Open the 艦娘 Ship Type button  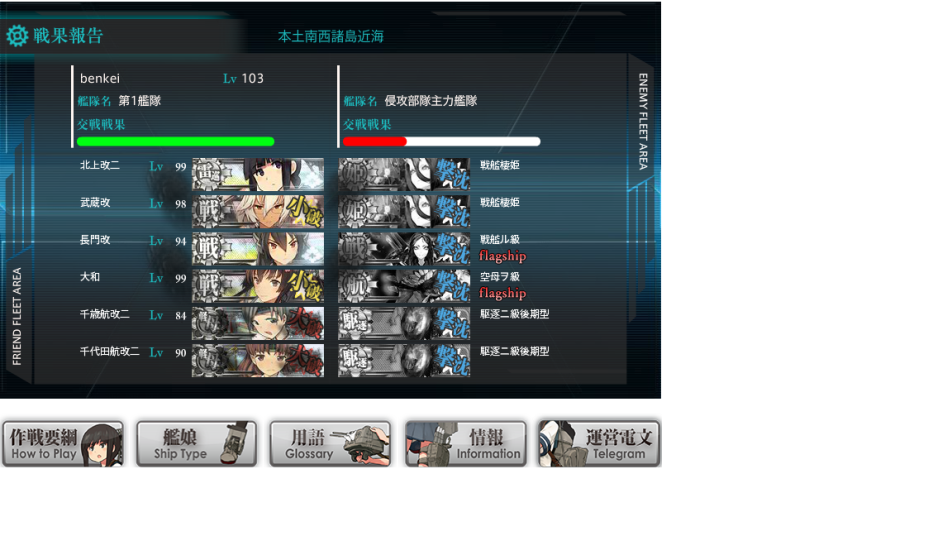tap(197, 444)
